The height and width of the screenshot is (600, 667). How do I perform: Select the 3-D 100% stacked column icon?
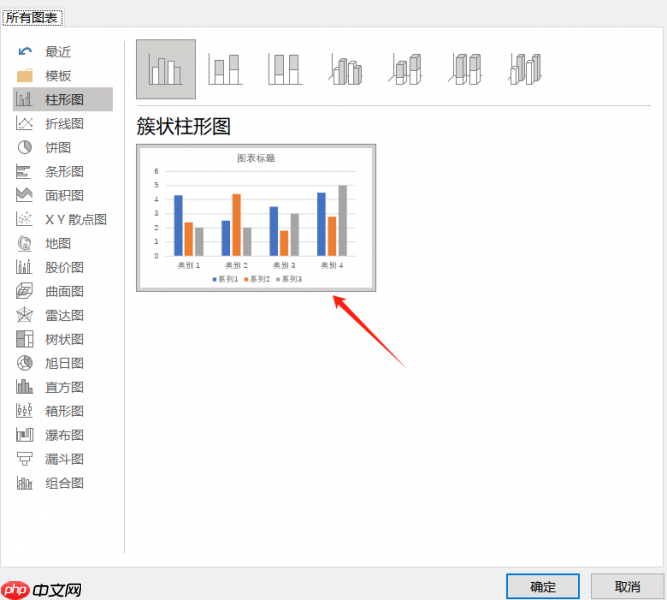tap(465, 69)
